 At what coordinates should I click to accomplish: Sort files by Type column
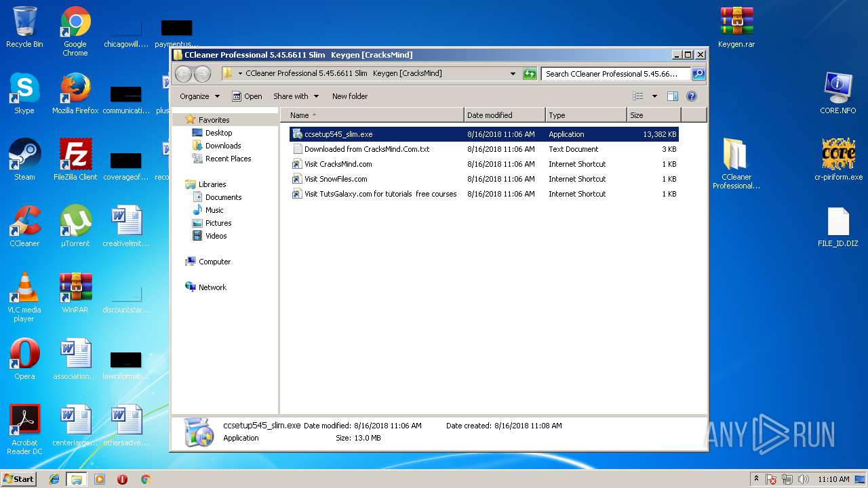[586, 115]
